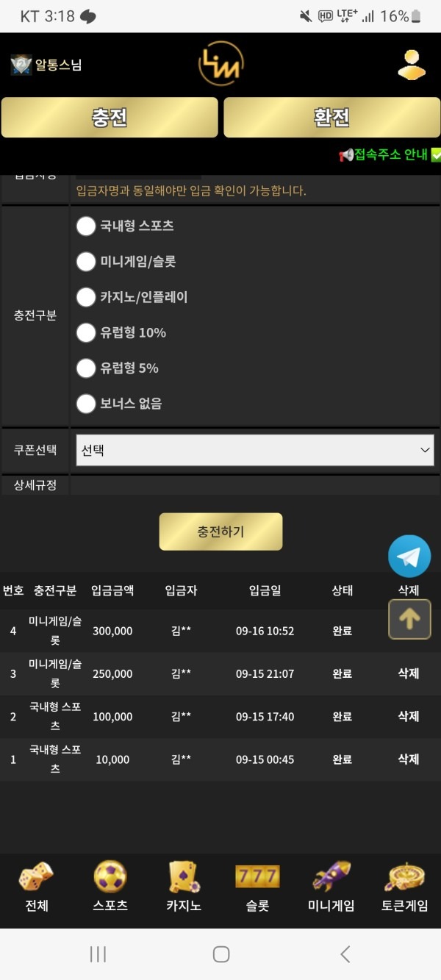
Task: Click the scroll-to-top arrow icon
Action: pyautogui.click(x=409, y=620)
